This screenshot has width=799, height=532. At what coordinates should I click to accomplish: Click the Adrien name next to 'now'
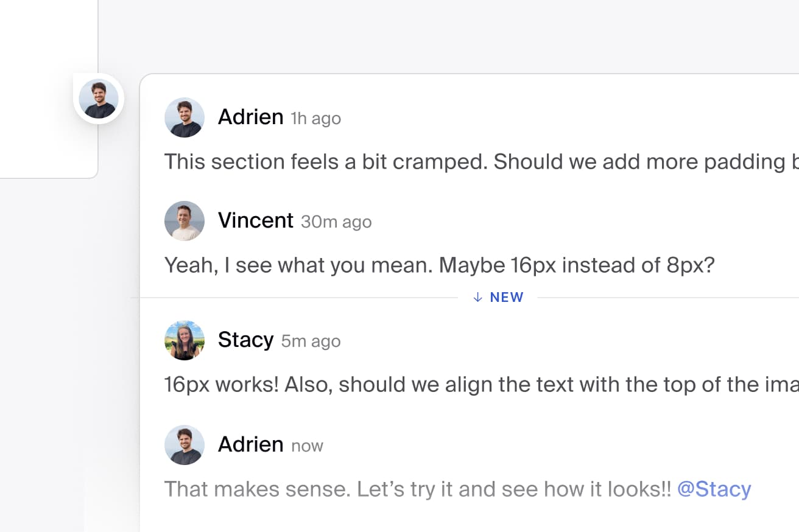[250, 444]
